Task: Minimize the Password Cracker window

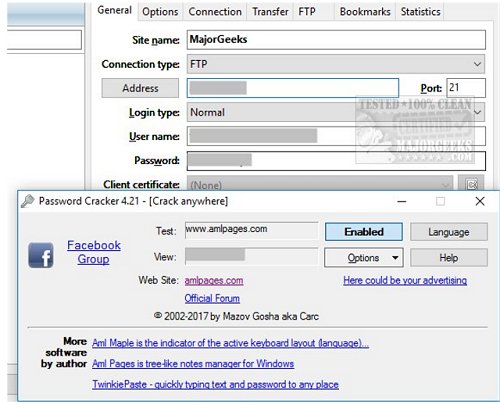Action: (402, 201)
